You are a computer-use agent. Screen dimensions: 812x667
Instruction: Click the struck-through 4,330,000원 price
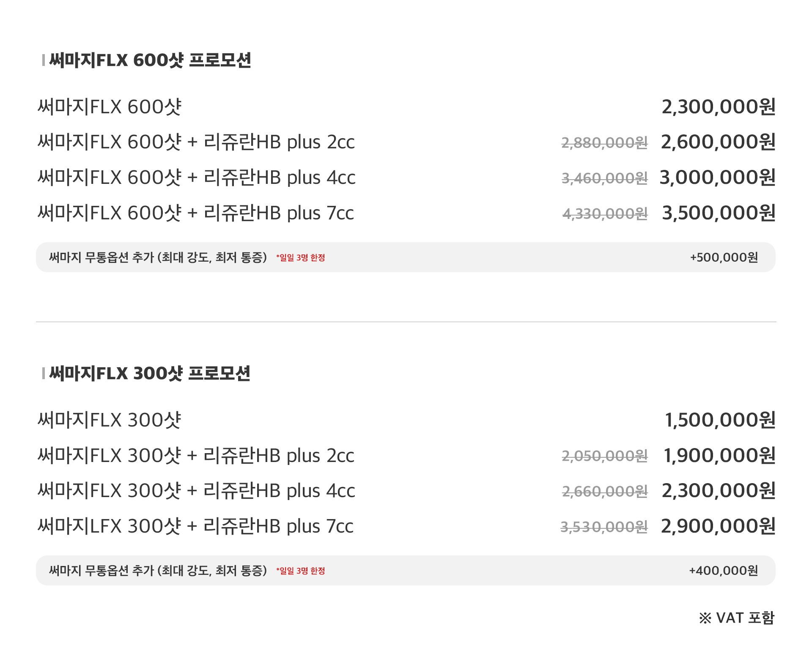(x=605, y=214)
